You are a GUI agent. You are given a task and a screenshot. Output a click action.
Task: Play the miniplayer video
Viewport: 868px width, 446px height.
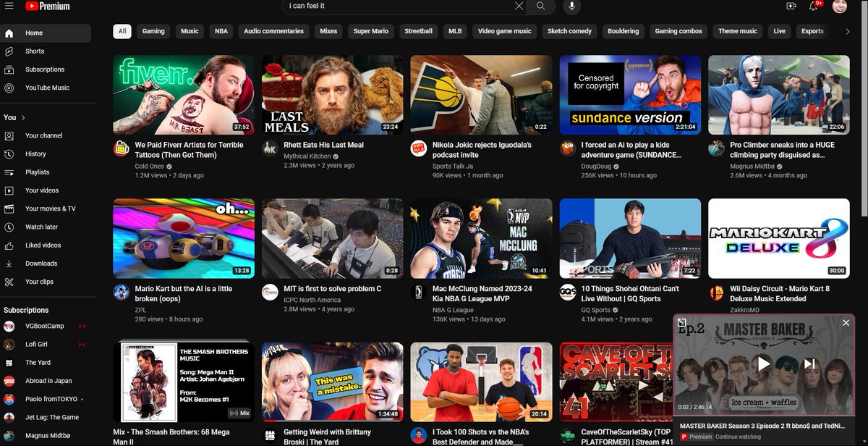point(764,363)
